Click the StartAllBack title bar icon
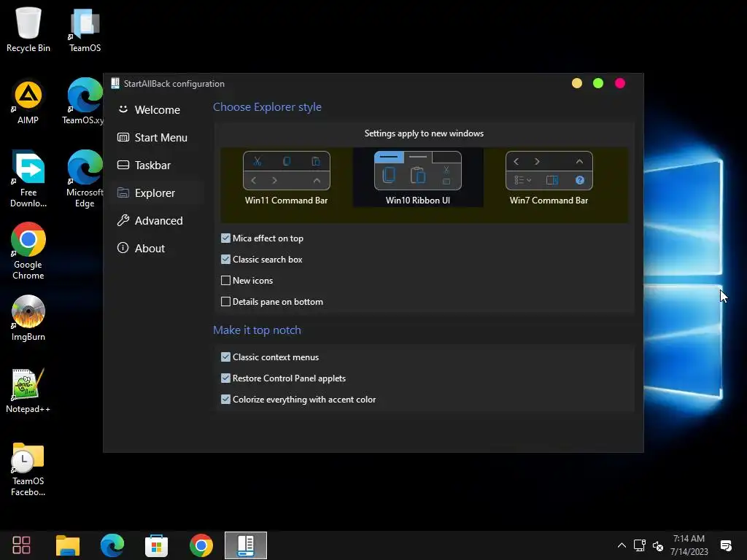The width and height of the screenshot is (747, 560). pos(115,83)
